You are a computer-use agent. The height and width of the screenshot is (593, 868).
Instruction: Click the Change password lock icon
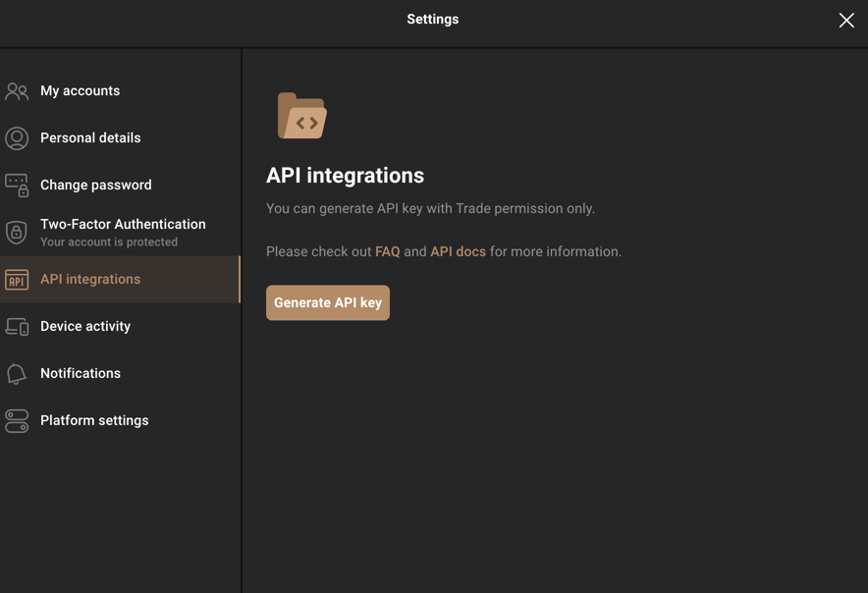pyautogui.click(x=17, y=186)
